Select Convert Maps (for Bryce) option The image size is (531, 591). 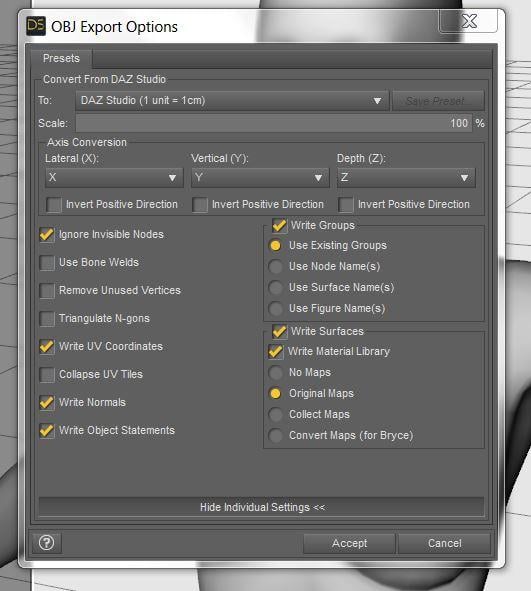tap(275, 436)
